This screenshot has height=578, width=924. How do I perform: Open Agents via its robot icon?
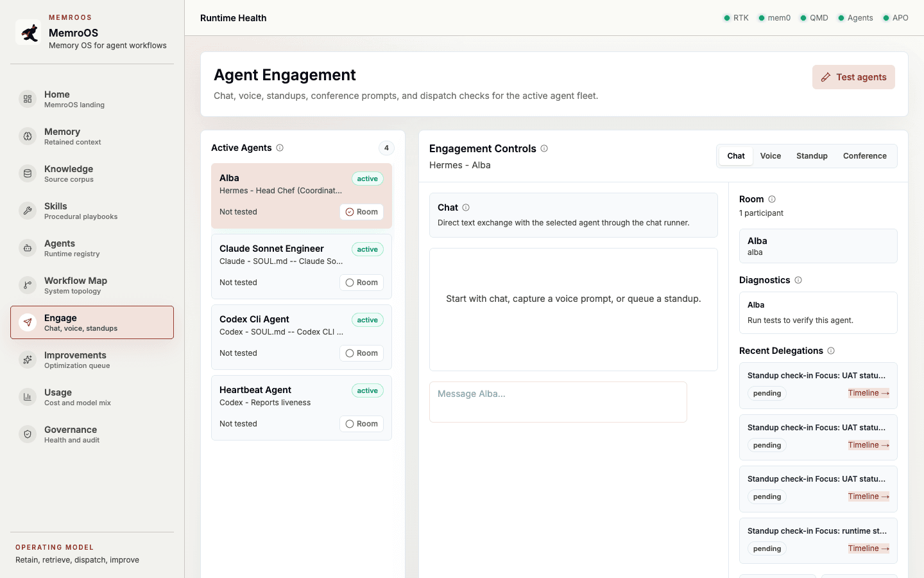28,248
